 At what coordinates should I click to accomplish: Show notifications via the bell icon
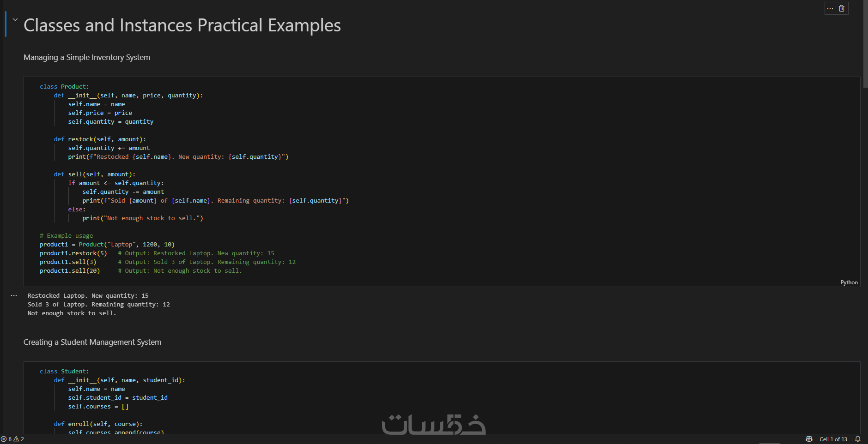(x=858, y=439)
